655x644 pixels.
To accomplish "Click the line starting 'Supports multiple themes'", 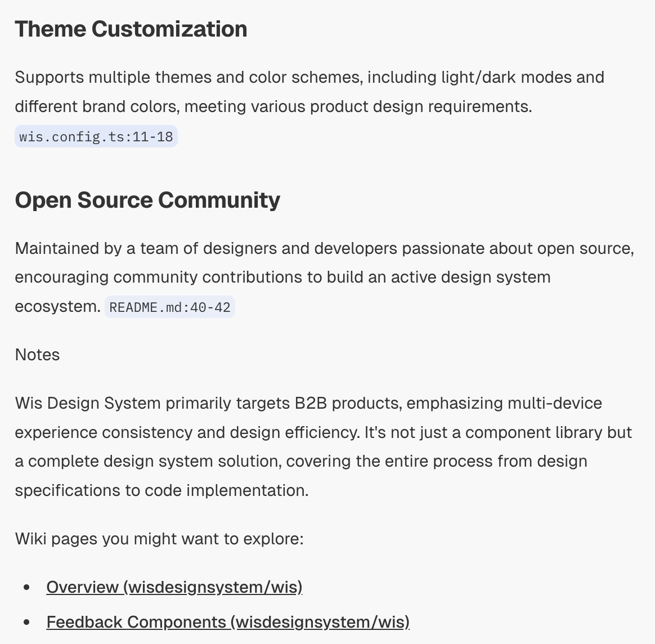I will (309, 77).
